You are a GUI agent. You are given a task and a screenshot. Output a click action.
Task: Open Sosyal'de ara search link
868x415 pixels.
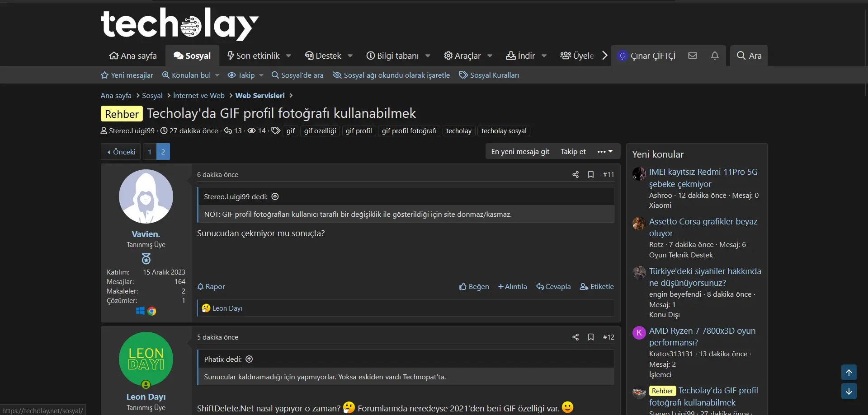(x=297, y=75)
